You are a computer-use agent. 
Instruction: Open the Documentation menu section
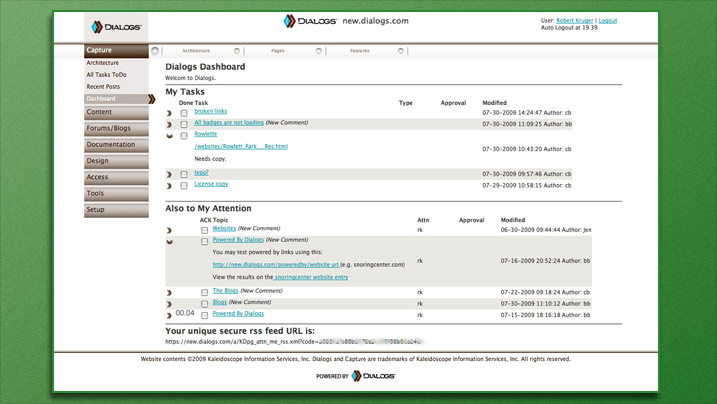(x=116, y=145)
